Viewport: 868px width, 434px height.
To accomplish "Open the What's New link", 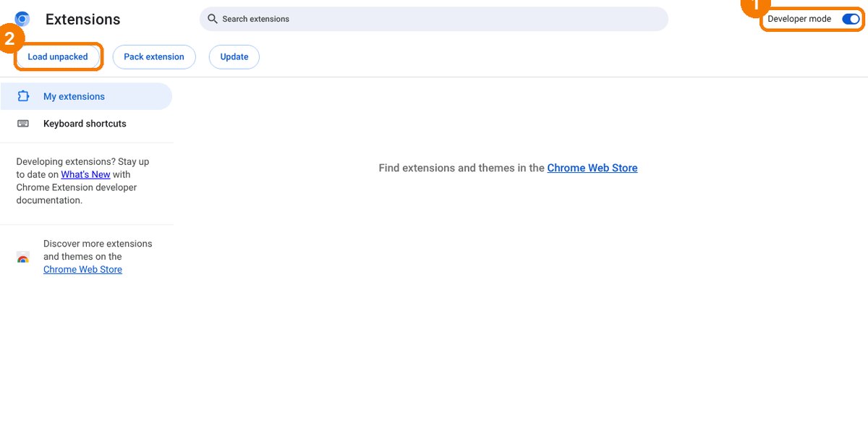I will point(85,174).
